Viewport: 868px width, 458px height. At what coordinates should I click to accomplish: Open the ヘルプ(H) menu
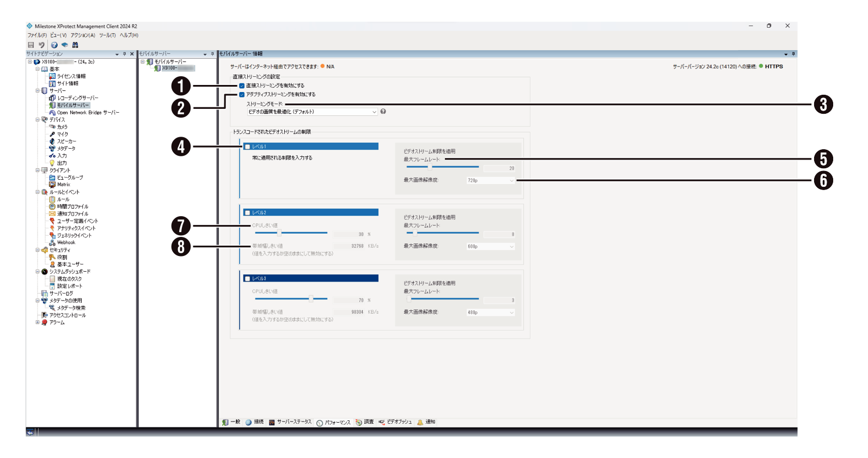[129, 35]
